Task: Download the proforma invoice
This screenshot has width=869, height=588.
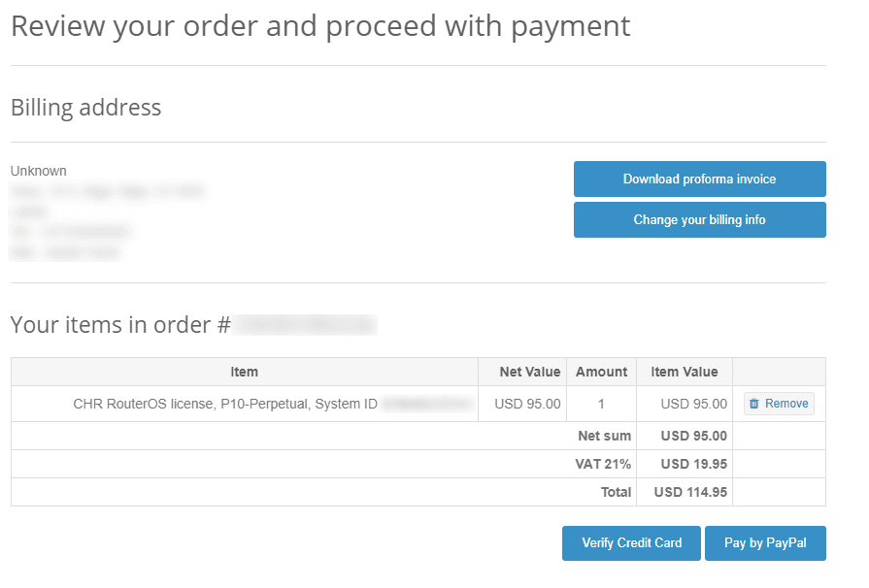Action: click(699, 179)
